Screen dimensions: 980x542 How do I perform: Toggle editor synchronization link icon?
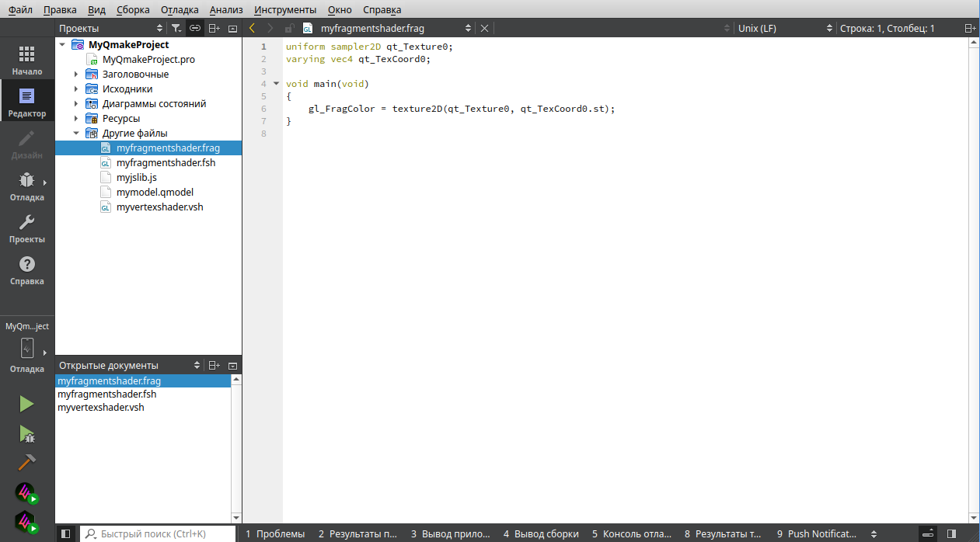tap(195, 29)
